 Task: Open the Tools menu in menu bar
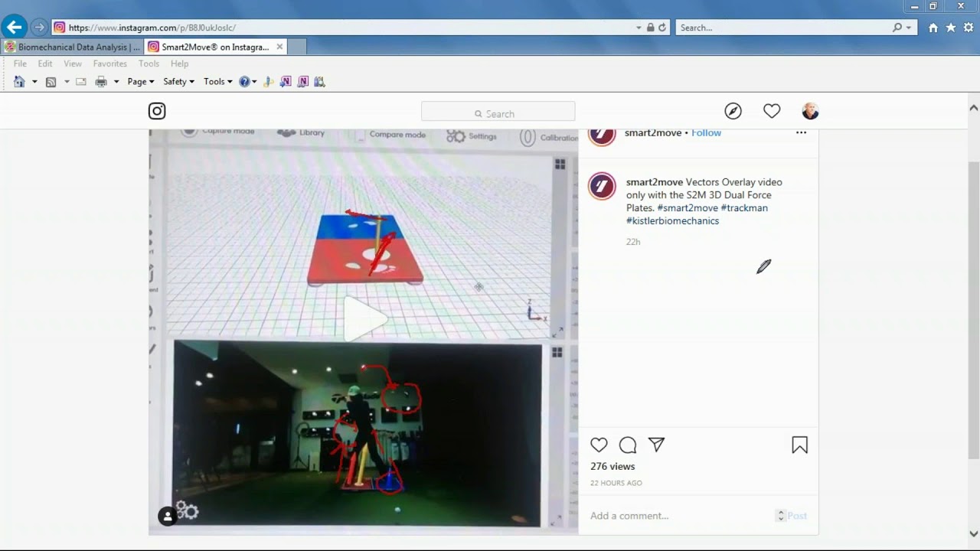pos(149,64)
